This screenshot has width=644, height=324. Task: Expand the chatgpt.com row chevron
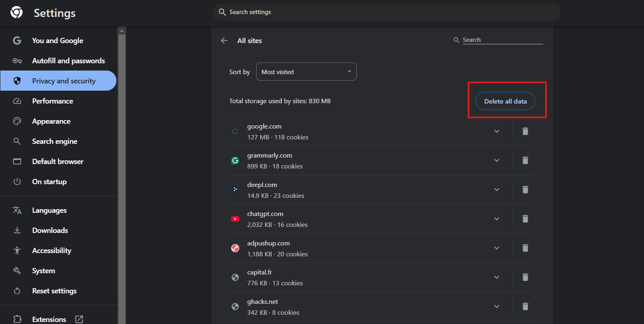click(497, 219)
